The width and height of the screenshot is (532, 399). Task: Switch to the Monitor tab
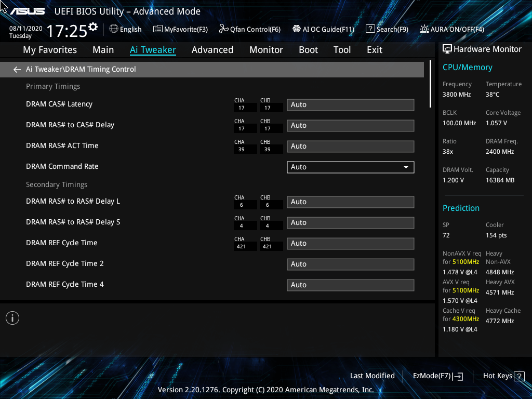pyautogui.click(x=266, y=49)
